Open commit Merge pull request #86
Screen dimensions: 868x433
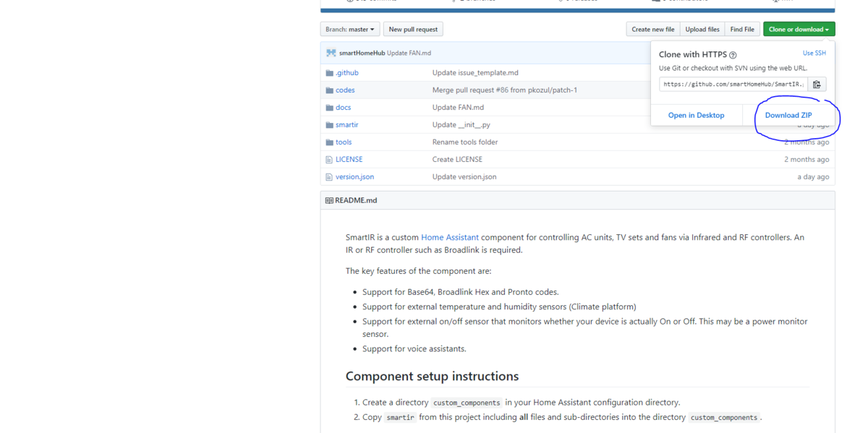(x=505, y=90)
